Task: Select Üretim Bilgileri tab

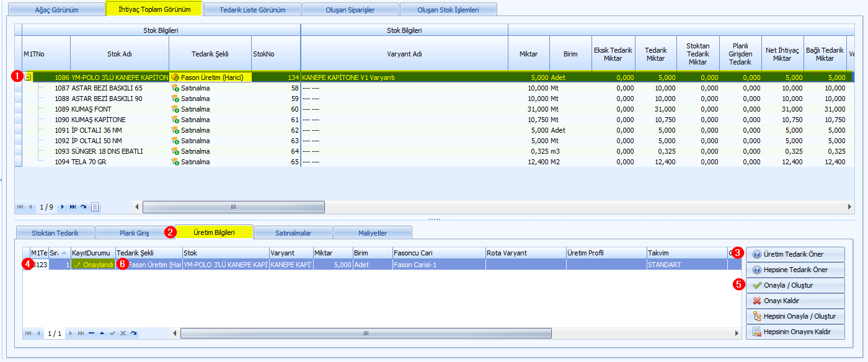Action: [x=215, y=232]
